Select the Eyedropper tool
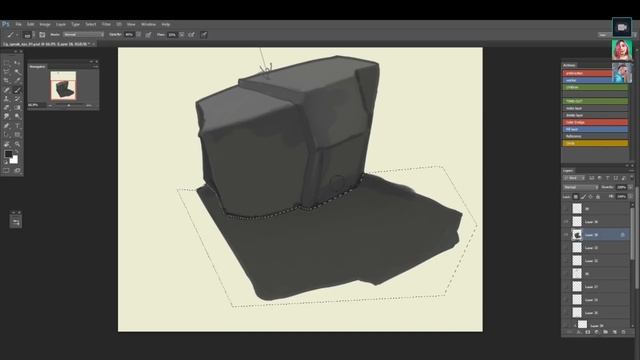 pos(17,80)
